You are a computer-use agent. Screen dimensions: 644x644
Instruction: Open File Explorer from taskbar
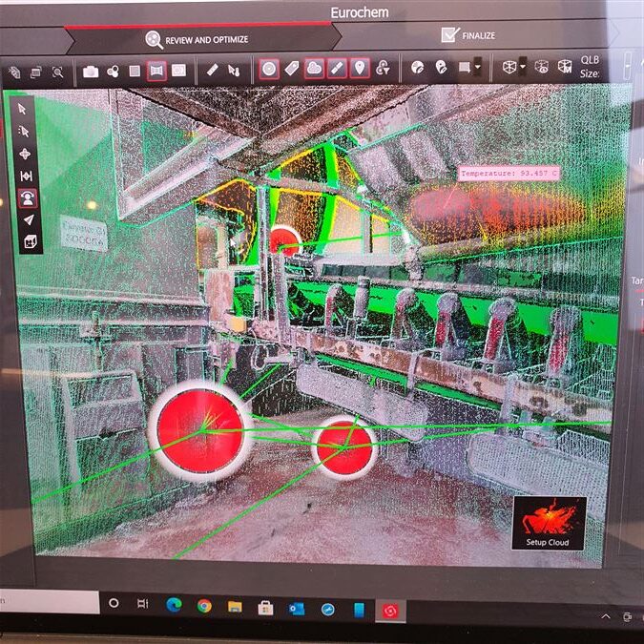(235, 607)
